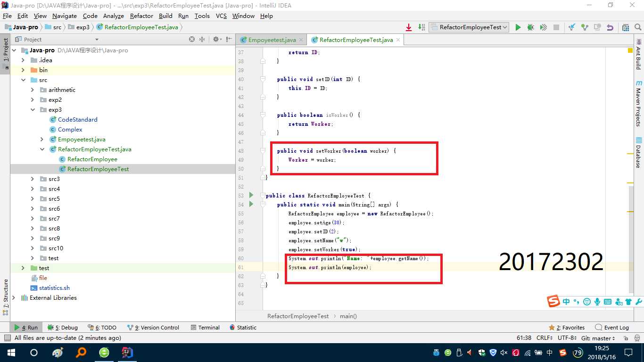This screenshot has height=362, width=644.
Task: Click the fold marker at line 40
Action: (263, 79)
